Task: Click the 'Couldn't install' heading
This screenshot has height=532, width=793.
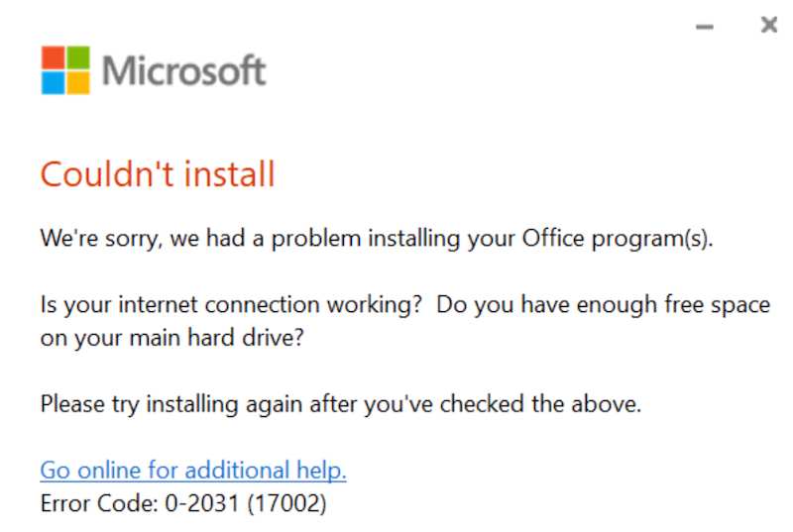Action: point(157,175)
